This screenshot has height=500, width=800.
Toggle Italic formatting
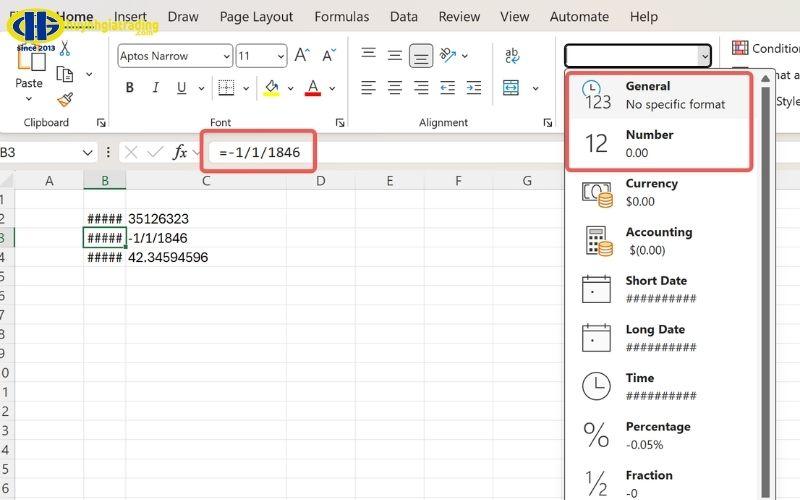[x=156, y=88]
